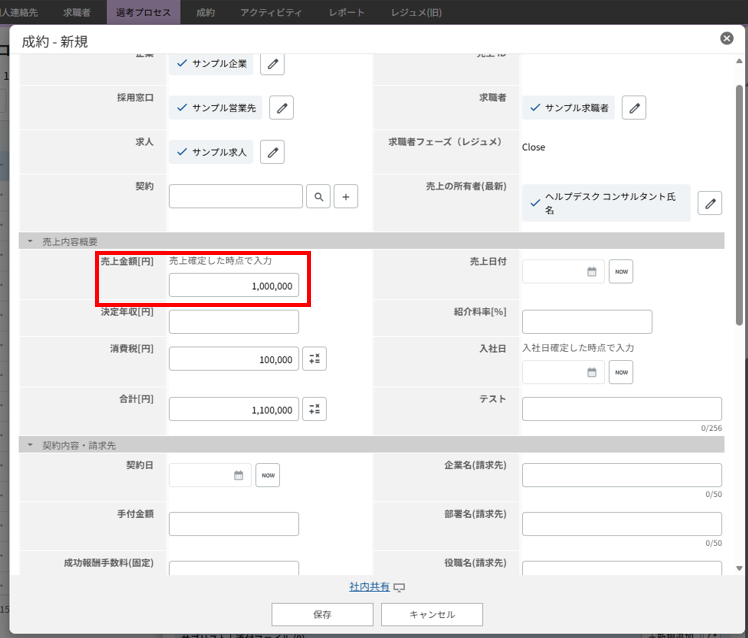Viewport: 748px width, 638px height.
Task: Click the calculator icon next to 合計
Action: 314,409
